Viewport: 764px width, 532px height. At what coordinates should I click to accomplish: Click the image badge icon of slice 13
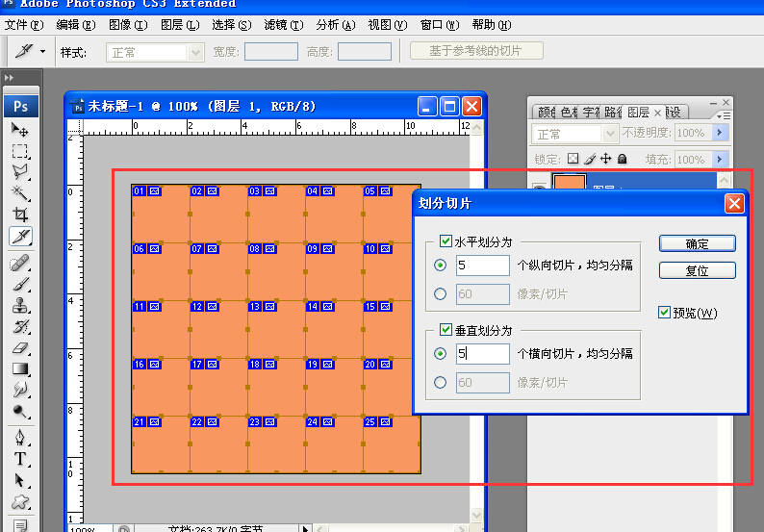point(270,307)
